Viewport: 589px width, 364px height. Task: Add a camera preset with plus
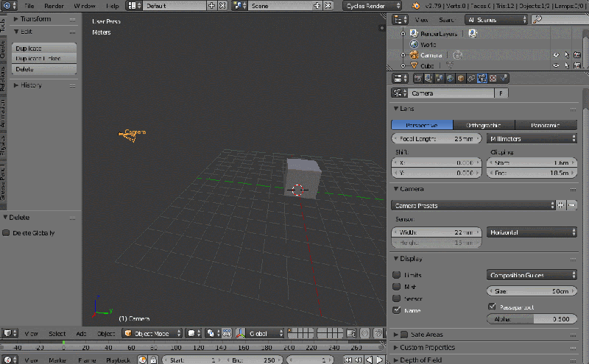[x=561, y=205]
